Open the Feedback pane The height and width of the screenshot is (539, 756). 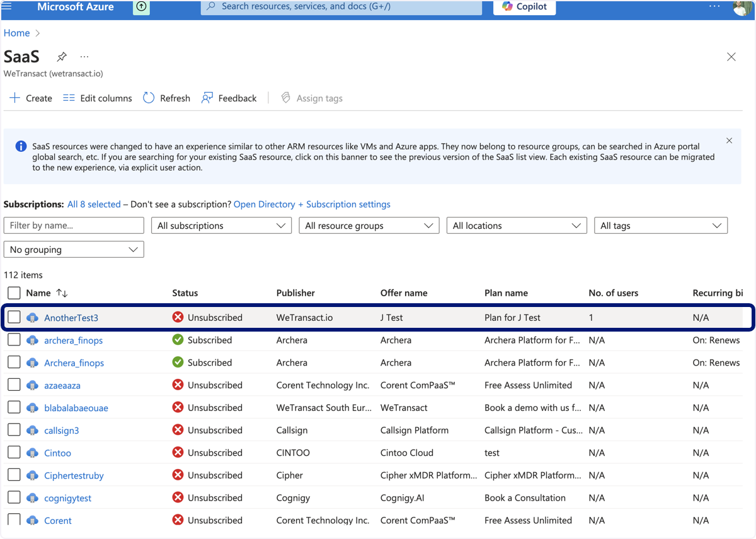click(229, 98)
